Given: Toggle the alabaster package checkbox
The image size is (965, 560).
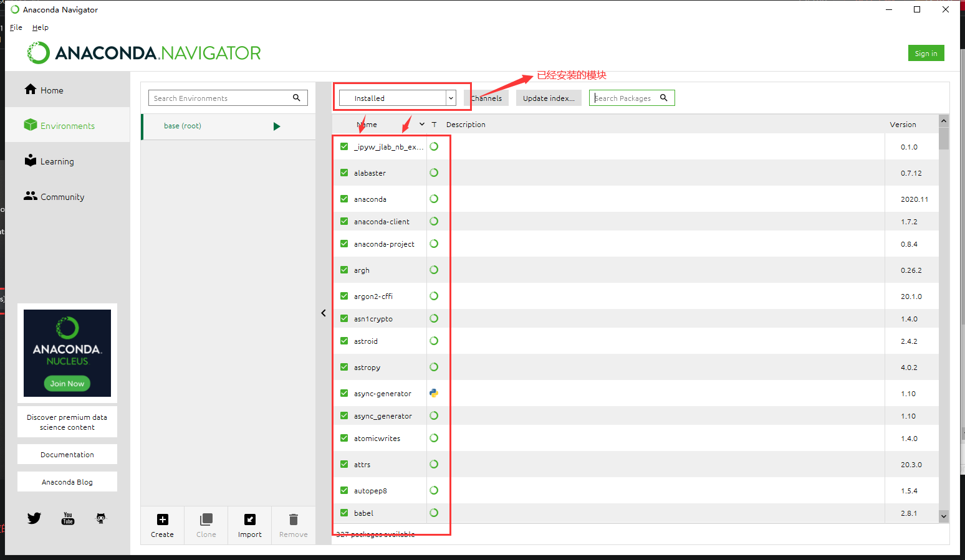Looking at the screenshot, I should click(x=344, y=173).
